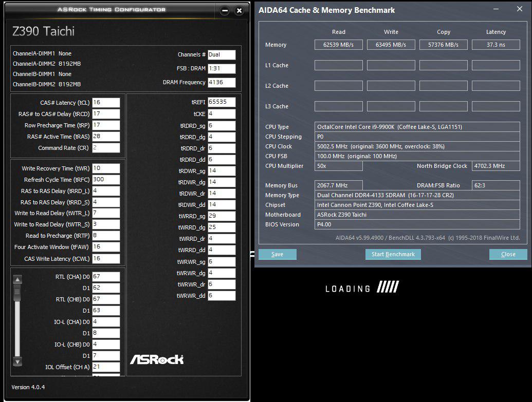Screen dimensions: 532x402
Task: Minimize the AIDA64 benchmark window
Action: coord(496,9)
